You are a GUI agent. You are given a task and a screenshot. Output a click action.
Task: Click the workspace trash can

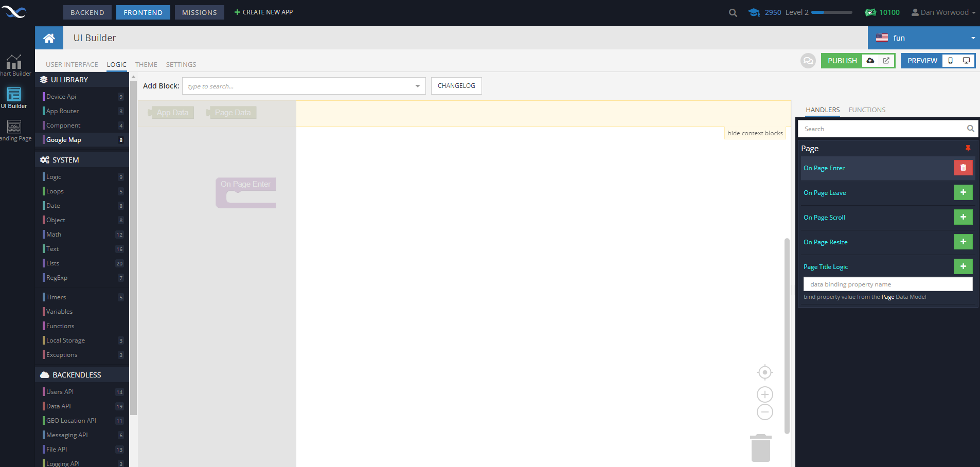(760, 448)
